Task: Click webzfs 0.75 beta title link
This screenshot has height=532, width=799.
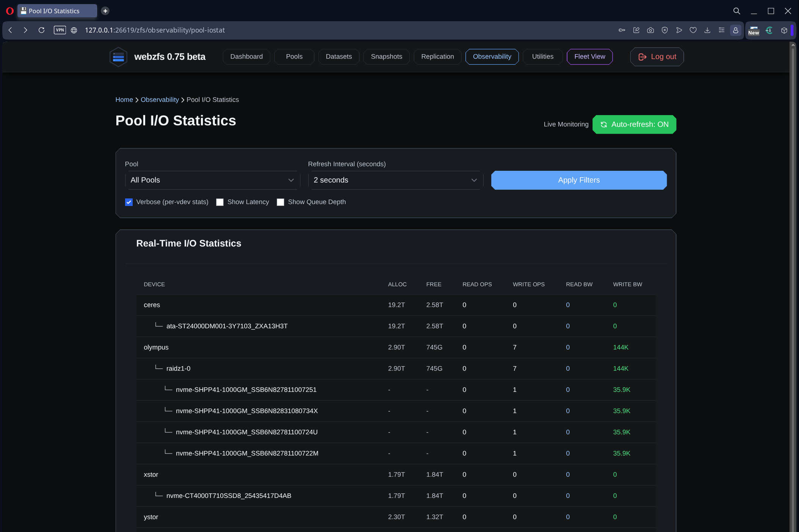Action: [x=170, y=57]
